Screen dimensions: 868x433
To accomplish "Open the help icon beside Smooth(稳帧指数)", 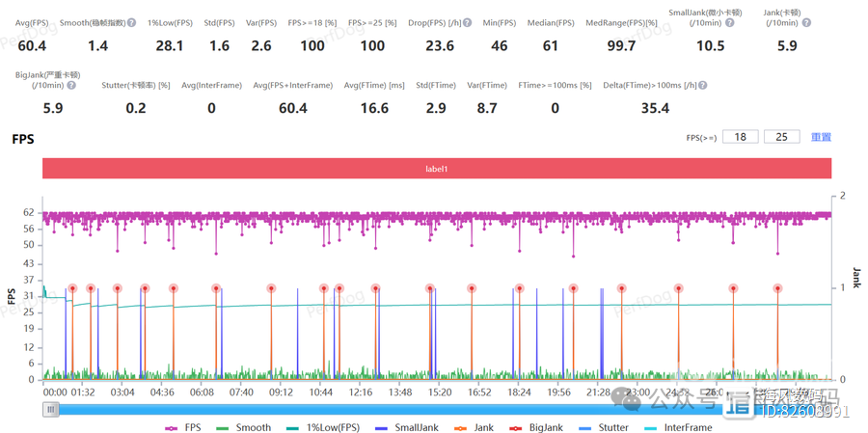I will click(x=132, y=23).
